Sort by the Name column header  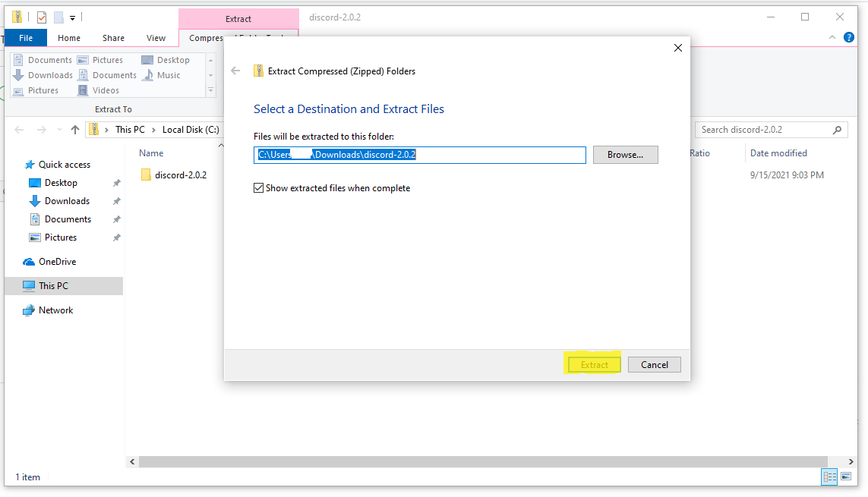[151, 153]
